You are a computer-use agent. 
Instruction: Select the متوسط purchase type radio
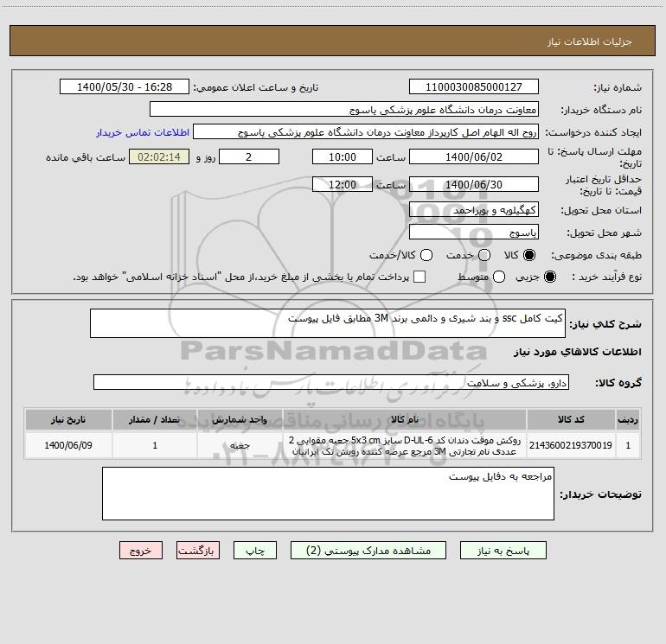pyautogui.click(x=499, y=277)
